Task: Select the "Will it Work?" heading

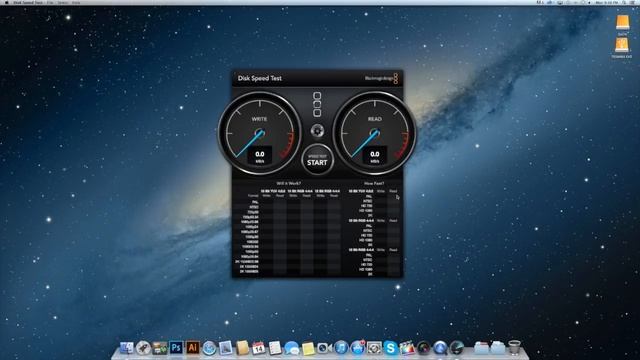Action: pos(289,184)
